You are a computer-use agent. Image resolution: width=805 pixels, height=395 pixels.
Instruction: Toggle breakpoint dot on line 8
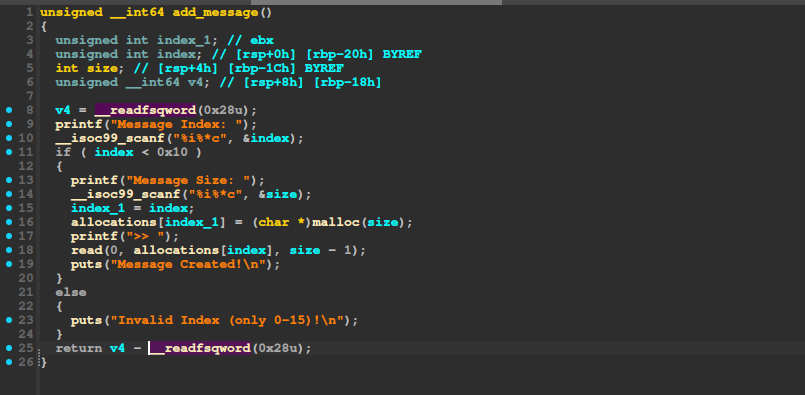click(9, 110)
